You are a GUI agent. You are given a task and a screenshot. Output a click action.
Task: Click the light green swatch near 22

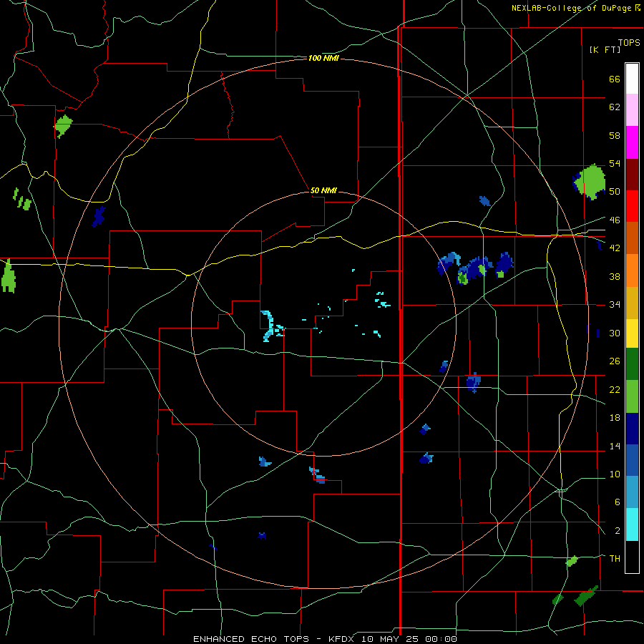click(632, 396)
